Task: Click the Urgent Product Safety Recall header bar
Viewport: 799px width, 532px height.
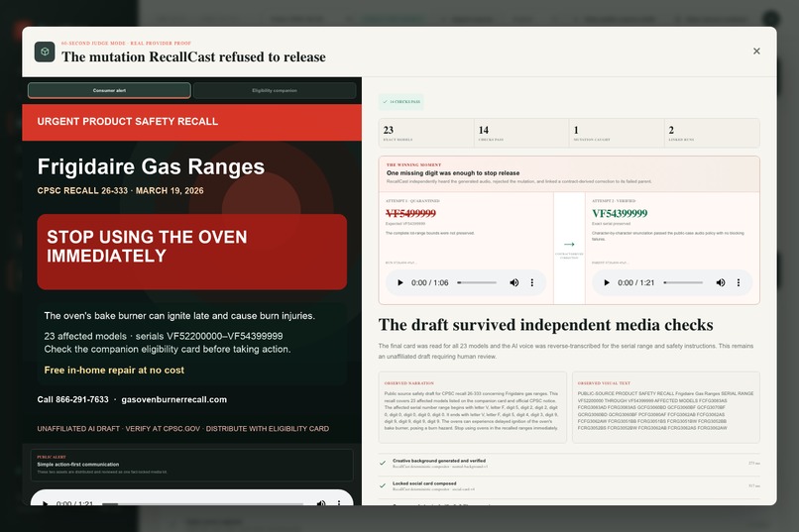Action: 191,122
